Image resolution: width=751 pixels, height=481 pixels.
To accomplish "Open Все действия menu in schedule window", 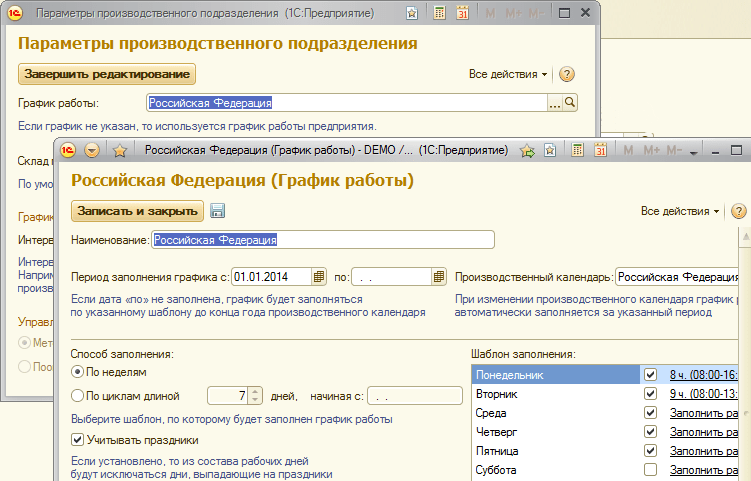I will click(680, 211).
